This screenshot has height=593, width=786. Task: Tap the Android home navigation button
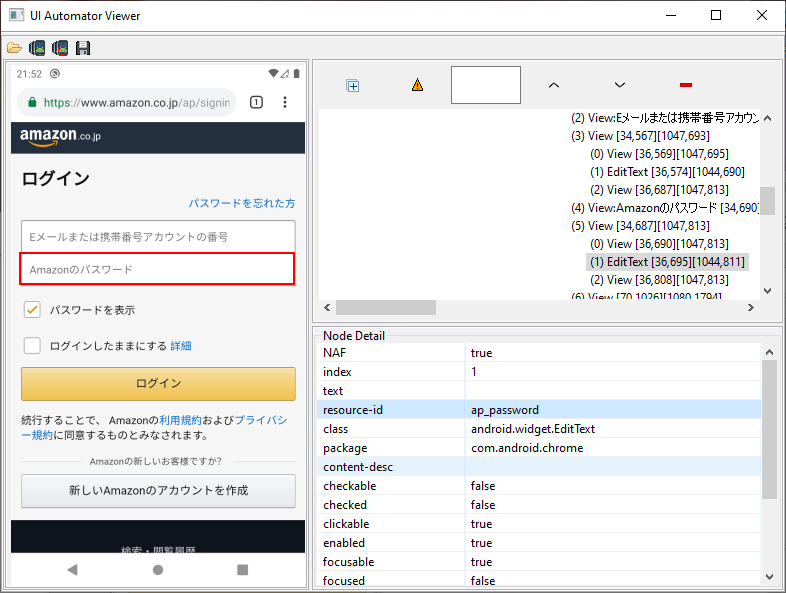pyautogui.click(x=158, y=569)
